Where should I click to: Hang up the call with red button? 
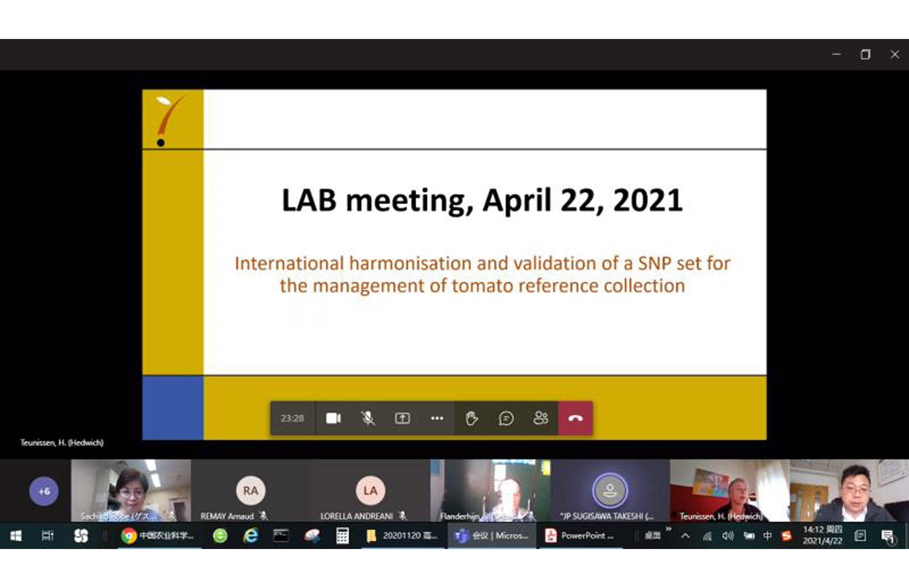pyautogui.click(x=576, y=418)
